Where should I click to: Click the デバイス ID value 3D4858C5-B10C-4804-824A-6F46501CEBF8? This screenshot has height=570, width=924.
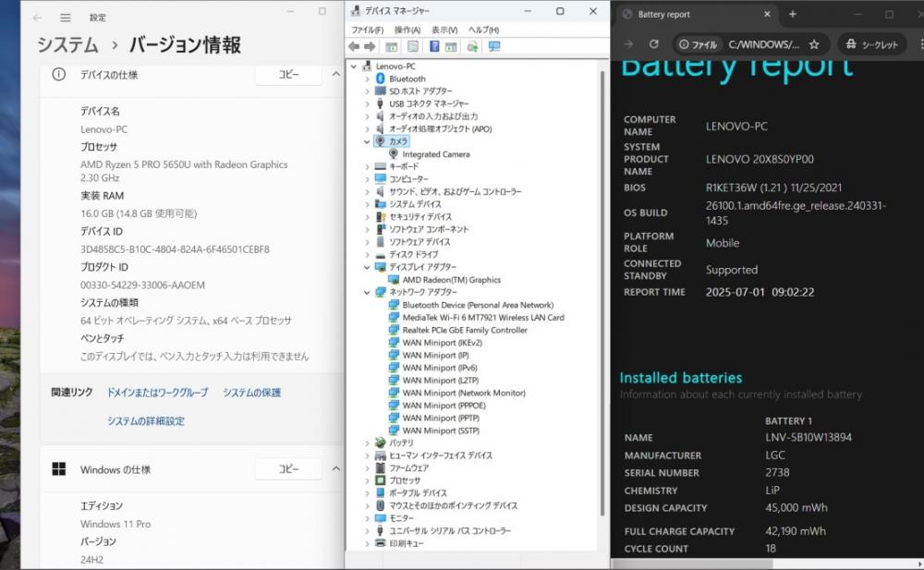[175, 249]
